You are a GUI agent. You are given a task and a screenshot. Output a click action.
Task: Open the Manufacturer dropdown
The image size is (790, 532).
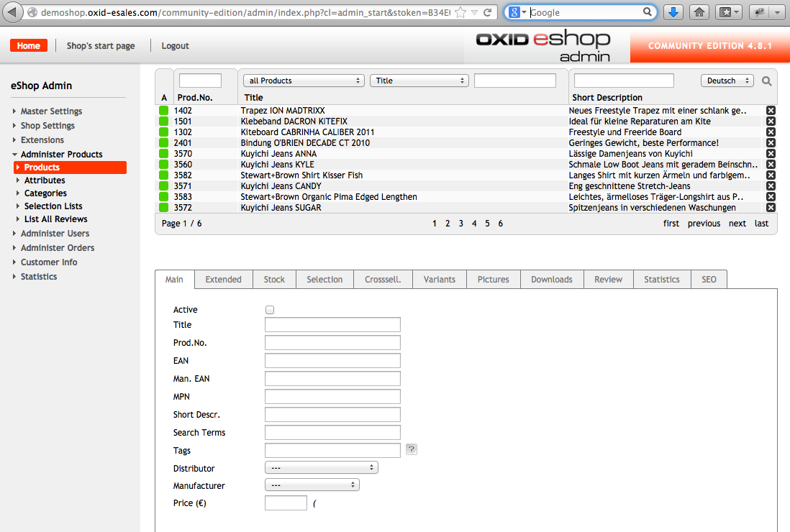(x=312, y=485)
